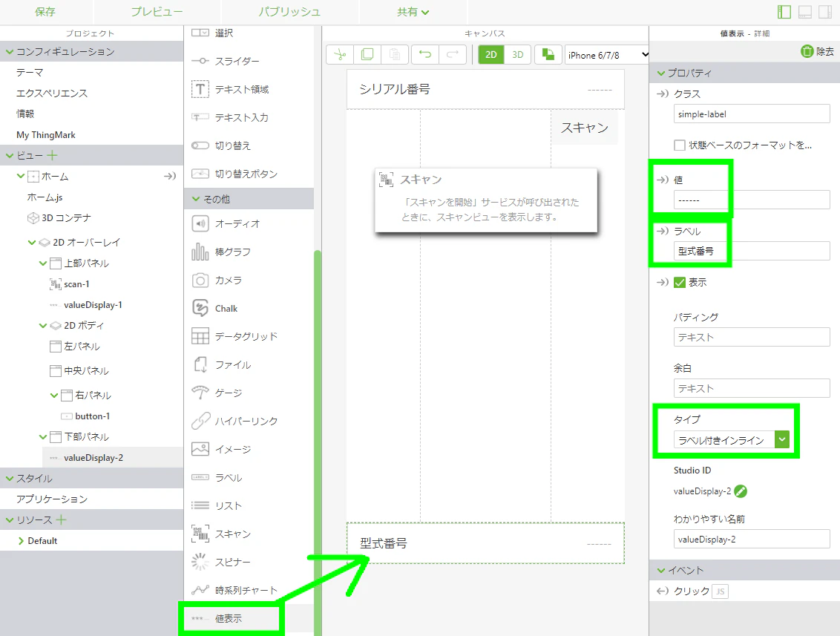Switch canvas to 2D mode
840x636 pixels.
(x=491, y=55)
